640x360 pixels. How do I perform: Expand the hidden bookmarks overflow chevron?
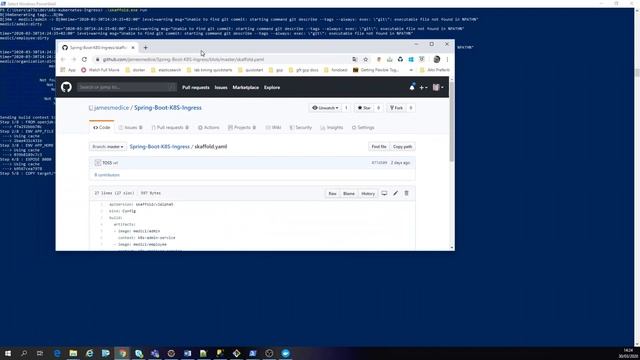411,70
